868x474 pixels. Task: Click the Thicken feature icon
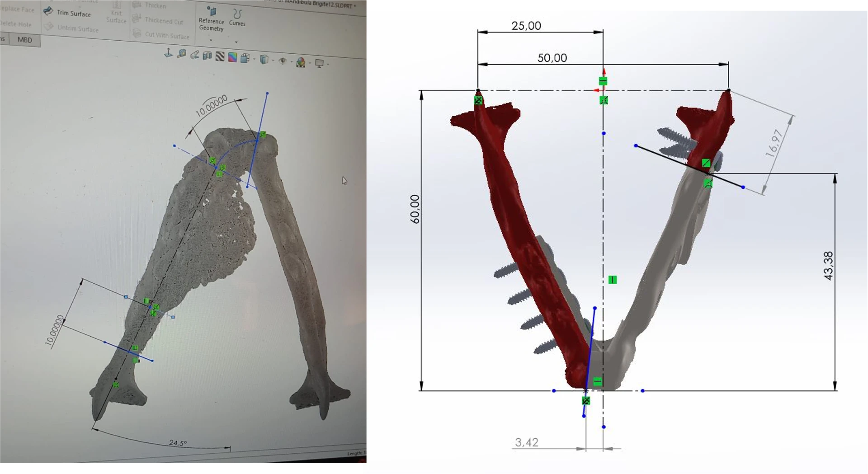pyautogui.click(x=137, y=5)
